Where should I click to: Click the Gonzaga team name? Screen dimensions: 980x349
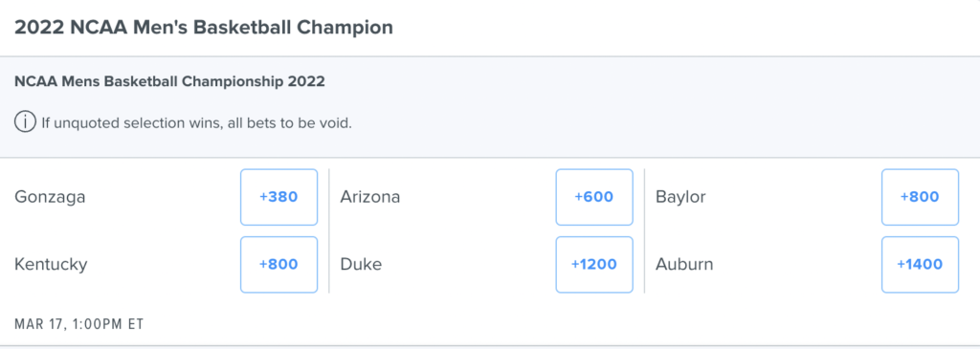click(50, 198)
